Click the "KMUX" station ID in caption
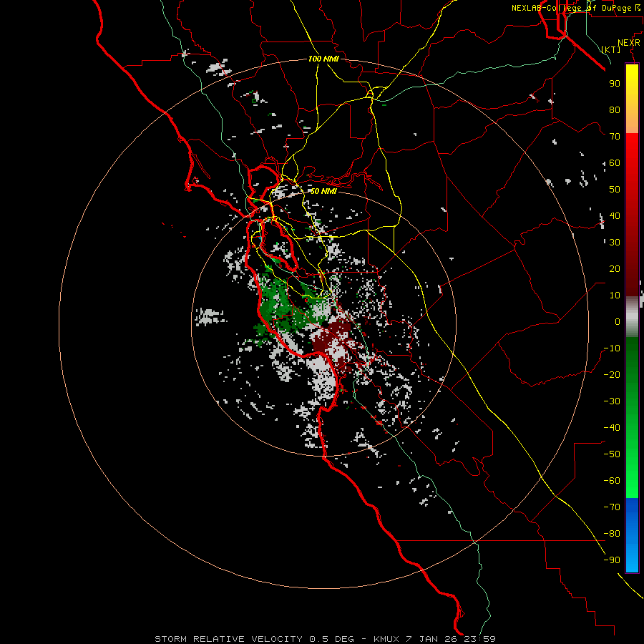 [386, 639]
